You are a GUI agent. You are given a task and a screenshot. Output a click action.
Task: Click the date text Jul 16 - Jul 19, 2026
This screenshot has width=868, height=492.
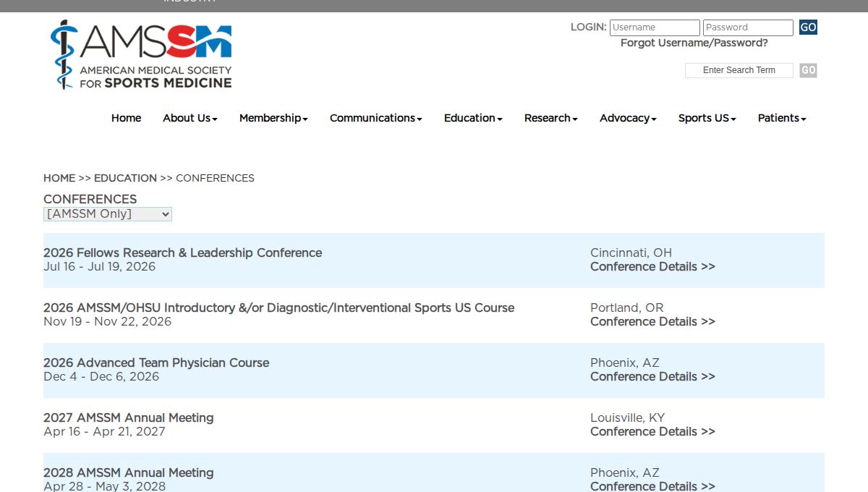(99, 266)
